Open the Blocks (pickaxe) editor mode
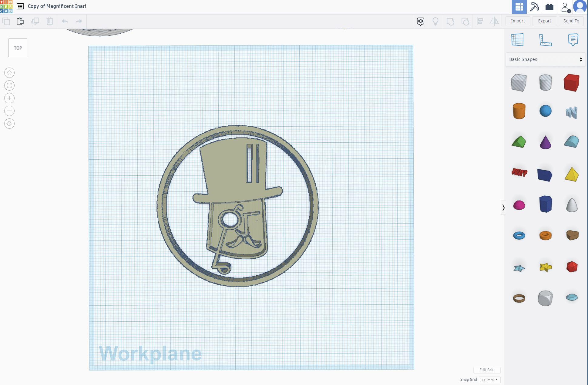 click(x=534, y=7)
